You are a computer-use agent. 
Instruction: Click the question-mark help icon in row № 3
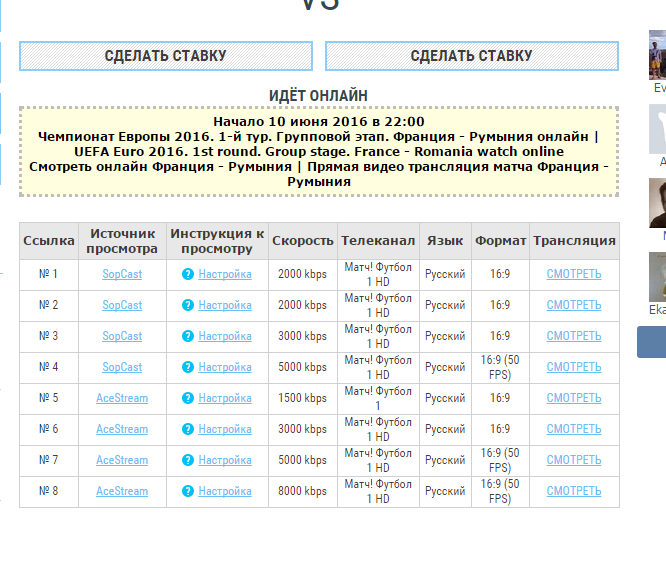point(188,336)
